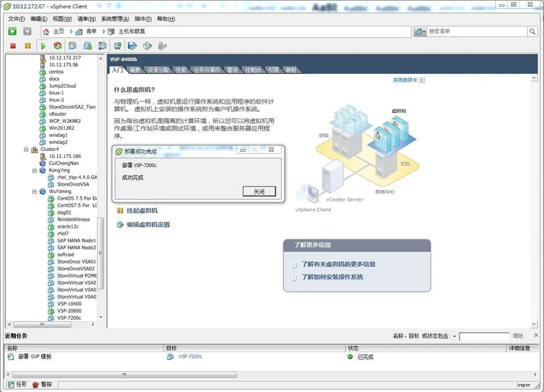
Task: Select Jump2Cloud in the inventory tree
Action: point(62,86)
